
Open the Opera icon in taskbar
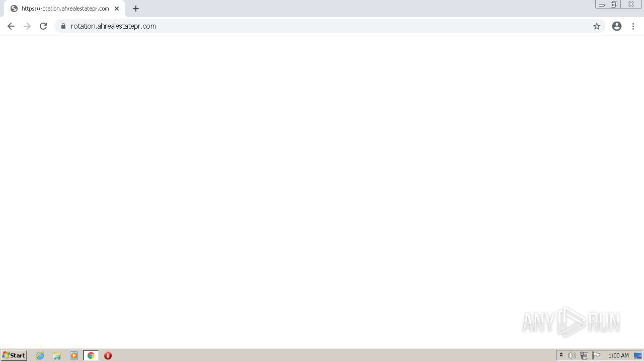[108, 355]
